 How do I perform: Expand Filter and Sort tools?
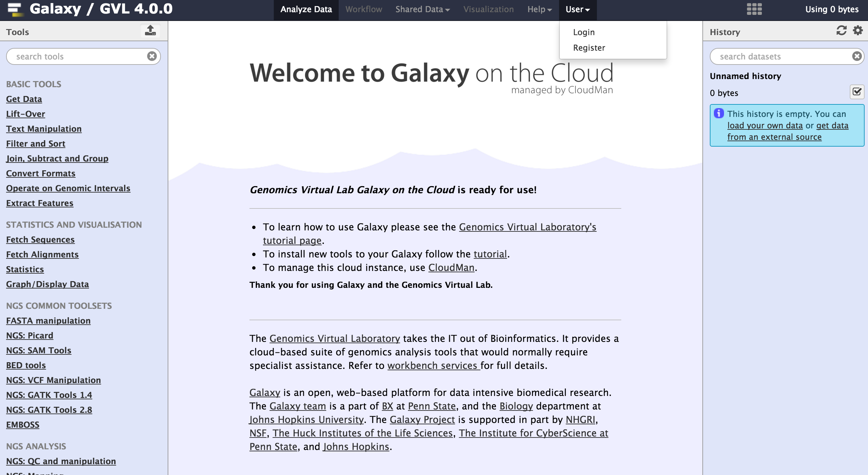coord(36,144)
